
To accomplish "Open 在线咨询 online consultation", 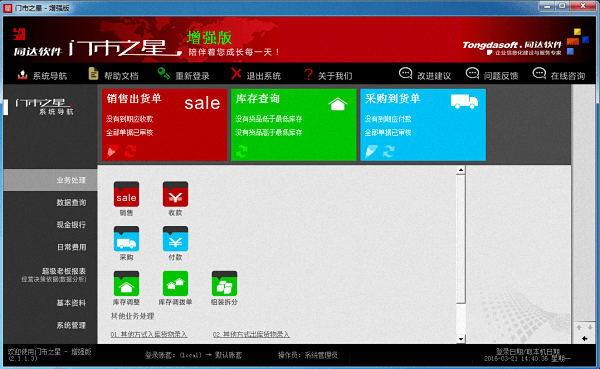I will [559, 74].
